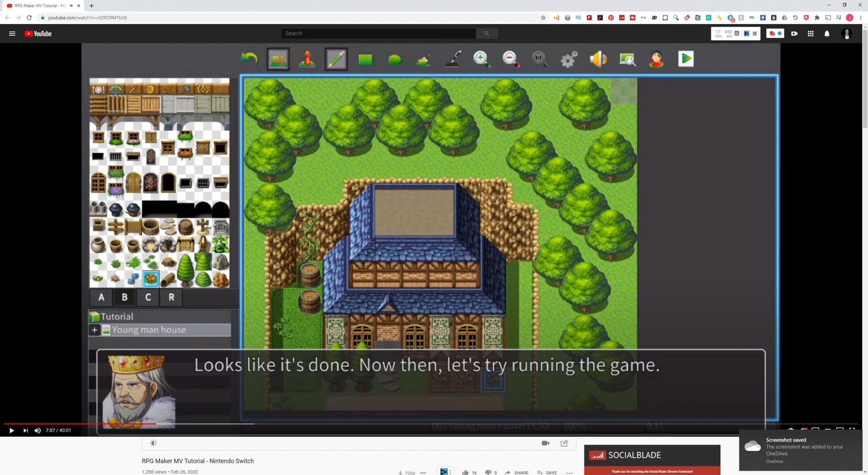Screen dimensions: 868x475
Task: Mute the RPG Maker MV Tutorial tab
Action: [x=71, y=6]
